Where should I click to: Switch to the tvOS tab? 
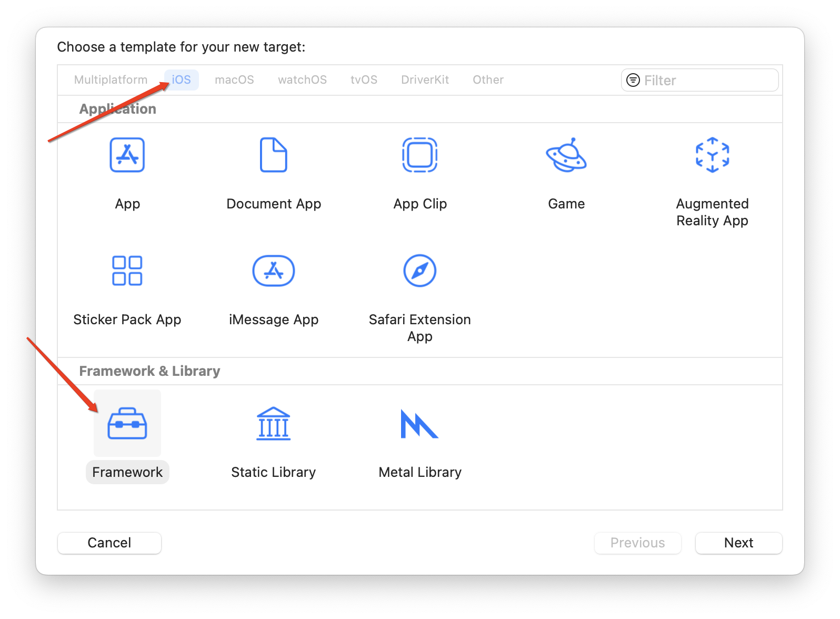click(364, 80)
